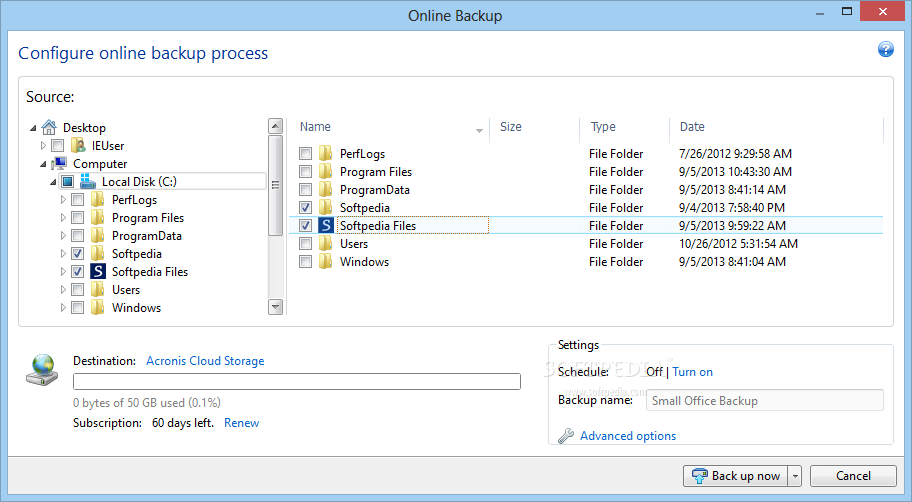Toggle the Local Disk (C:) checkbox
The image size is (912, 502).
67,181
